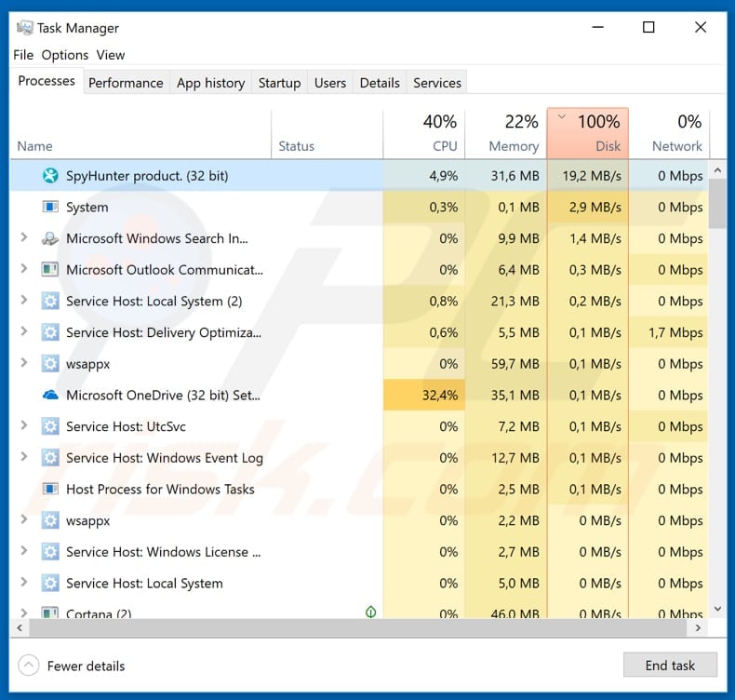735x700 pixels.
Task: Sort by the Network column header
Action: [669, 134]
